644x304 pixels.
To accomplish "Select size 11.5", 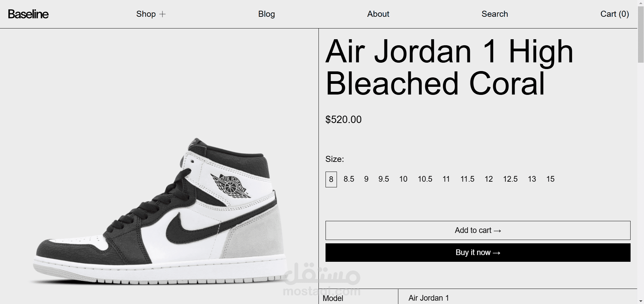I will click(x=467, y=179).
